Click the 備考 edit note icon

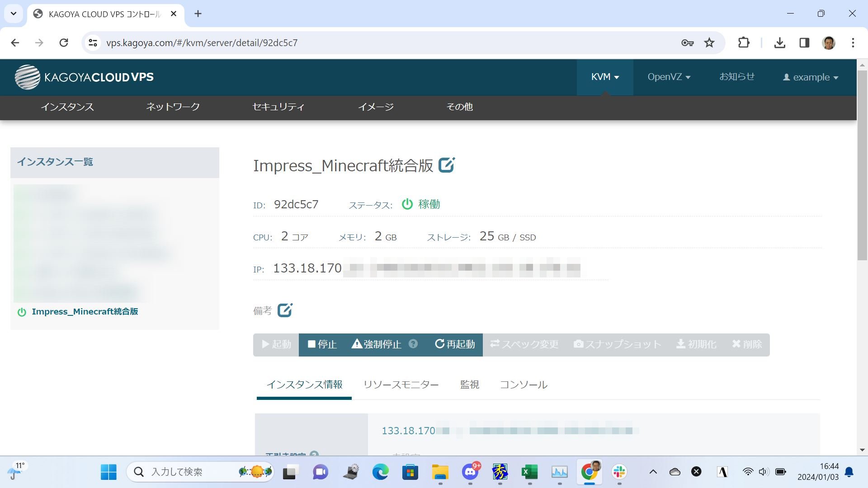[x=285, y=310]
